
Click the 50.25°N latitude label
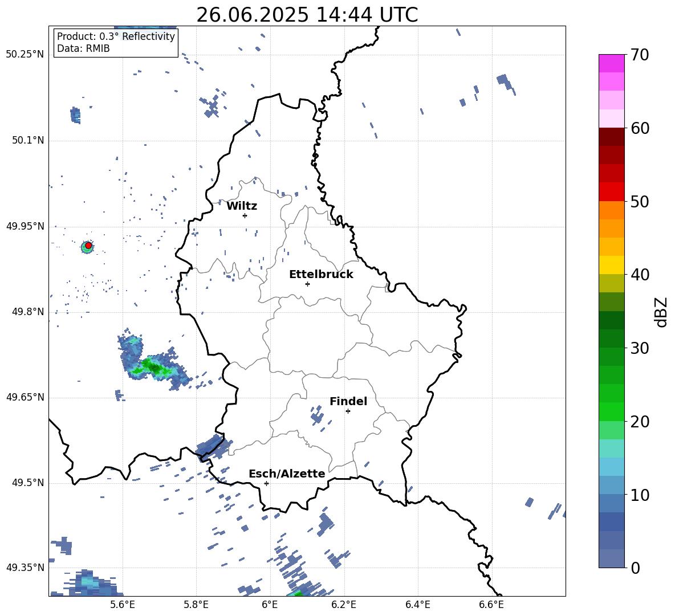25,55
